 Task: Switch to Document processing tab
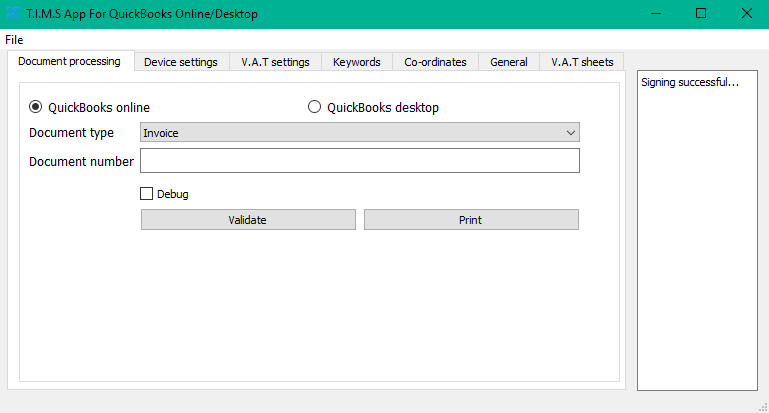pyautogui.click(x=69, y=61)
